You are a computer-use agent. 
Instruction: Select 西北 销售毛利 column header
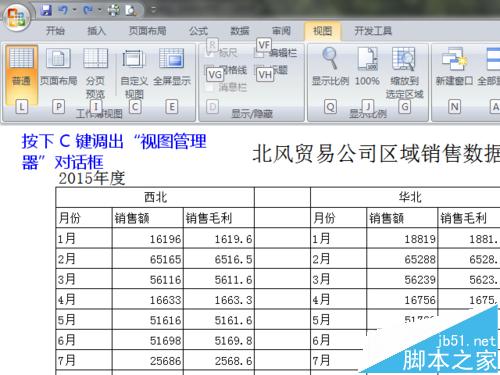point(219,218)
